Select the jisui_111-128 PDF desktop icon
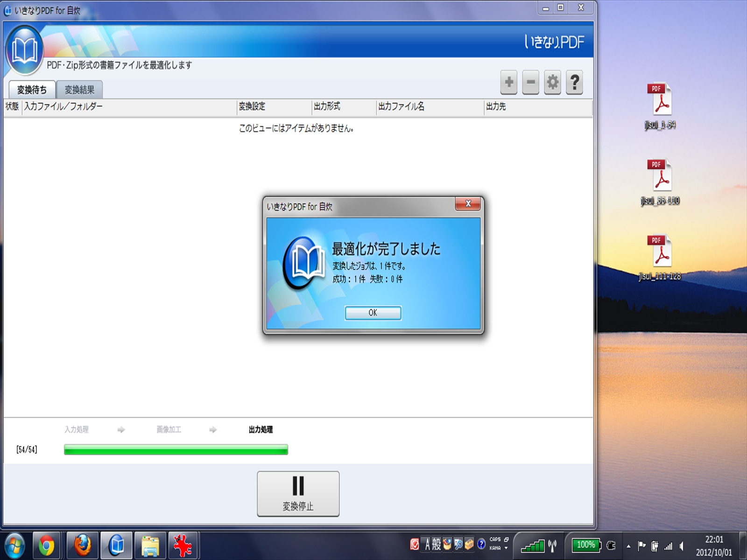This screenshot has width=747, height=560. pyautogui.click(x=660, y=258)
